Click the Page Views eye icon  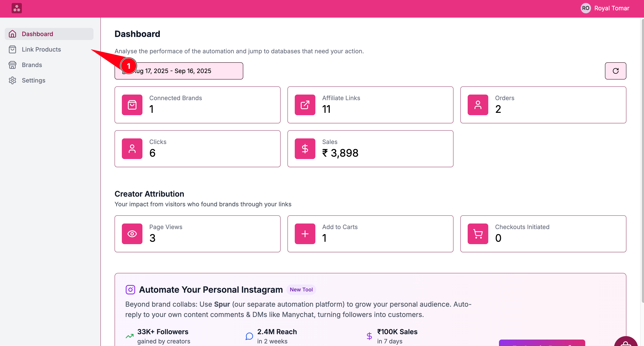132,234
